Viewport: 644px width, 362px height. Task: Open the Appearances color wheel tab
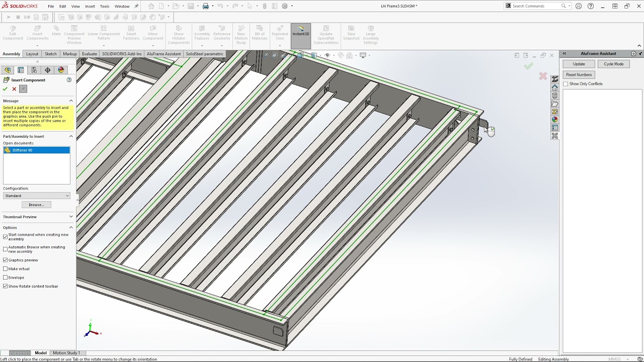click(554, 120)
